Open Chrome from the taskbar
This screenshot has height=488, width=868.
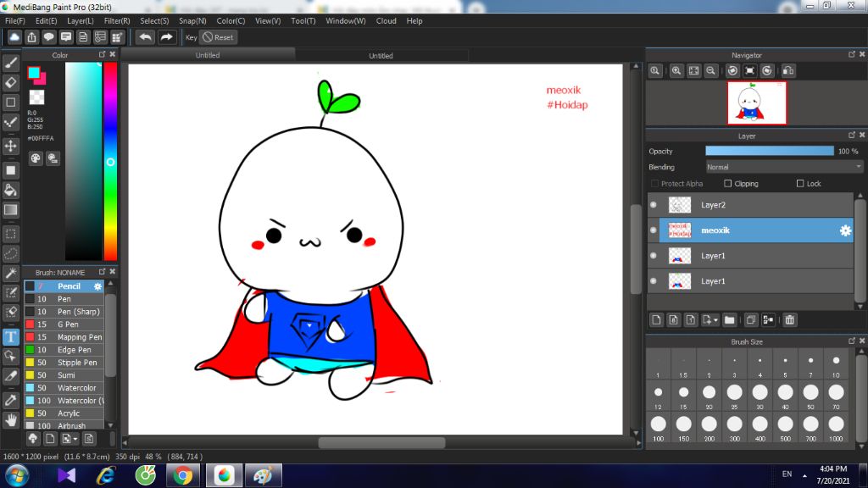[183, 475]
